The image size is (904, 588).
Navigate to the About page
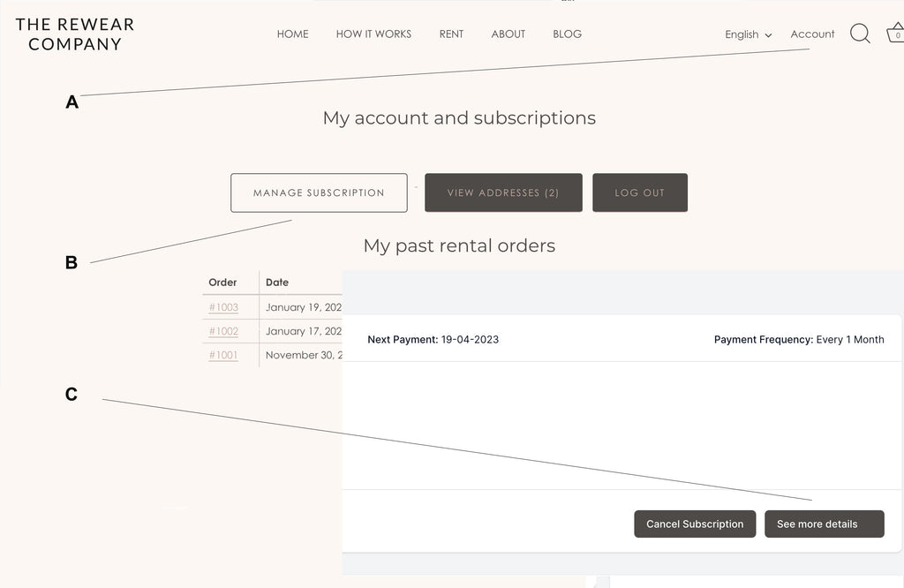[x=508, y=34]
